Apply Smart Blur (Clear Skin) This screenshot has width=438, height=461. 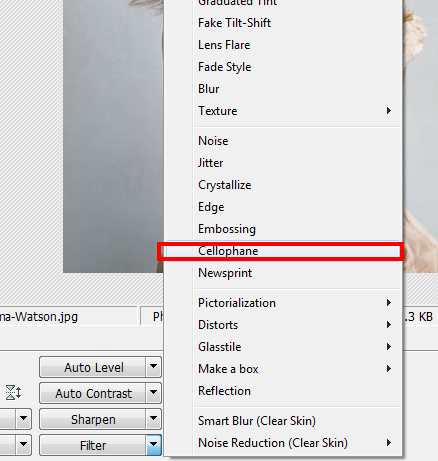coord(283,421)
